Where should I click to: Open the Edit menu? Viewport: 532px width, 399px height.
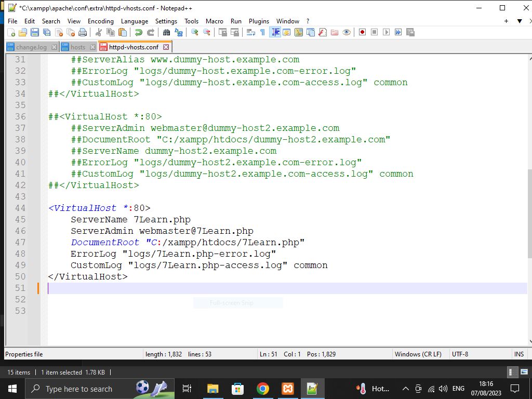(30, 21)
